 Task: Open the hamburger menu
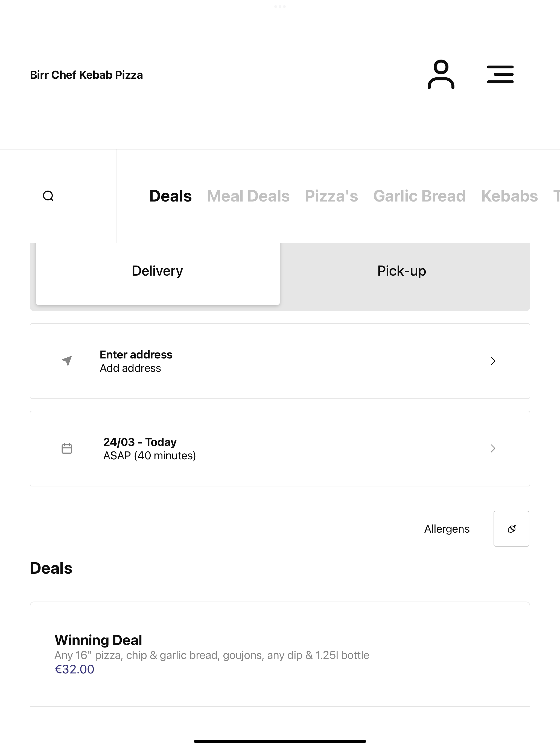coord(500,75)
